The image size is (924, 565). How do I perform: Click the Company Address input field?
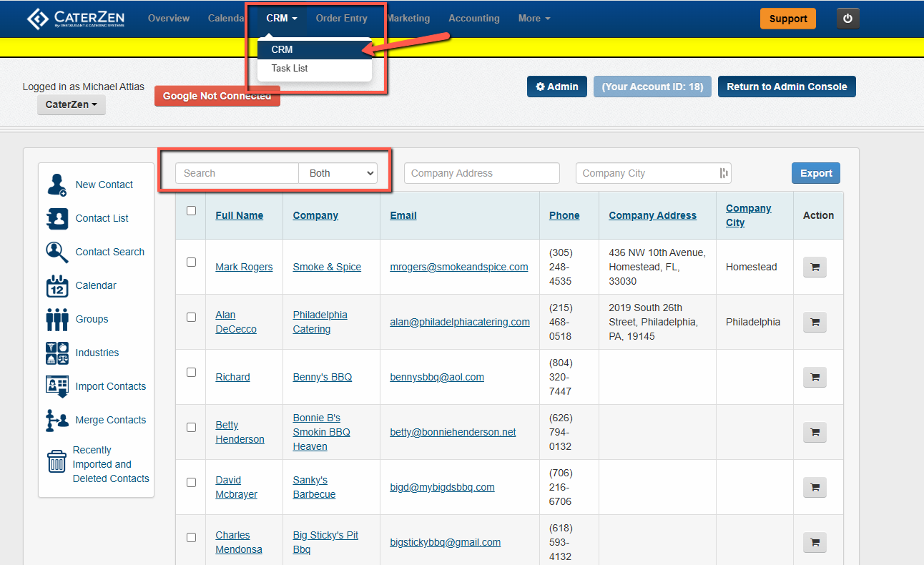tap(481, 173)
